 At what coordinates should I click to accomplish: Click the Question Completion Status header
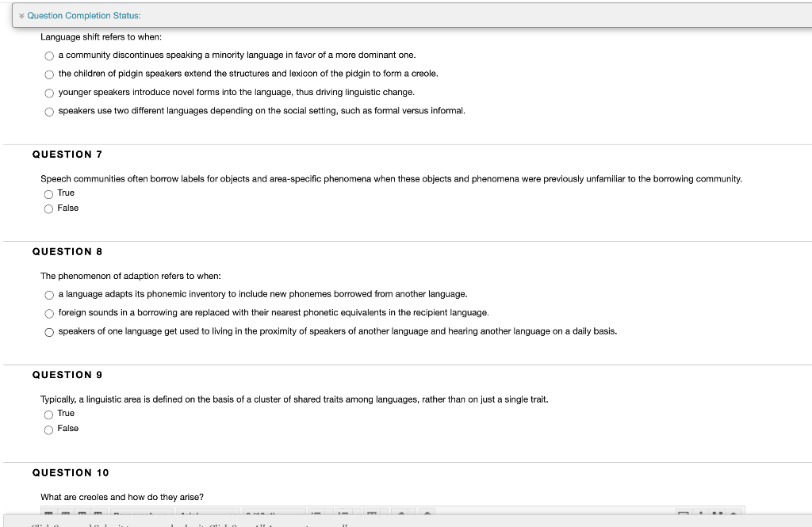(85, 15)
